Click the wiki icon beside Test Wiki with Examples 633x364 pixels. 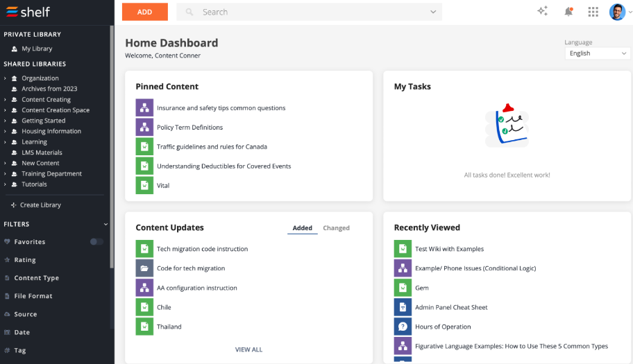403,249
